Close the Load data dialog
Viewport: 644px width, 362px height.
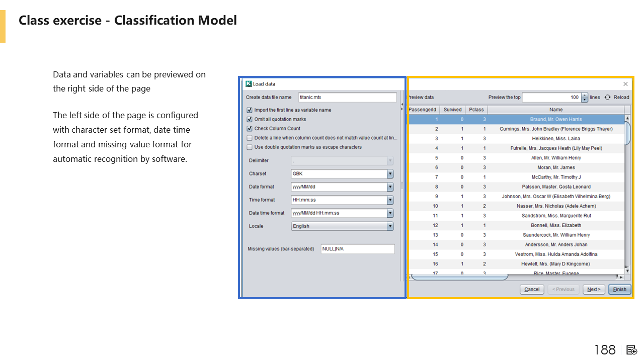(x=625, y=84)
